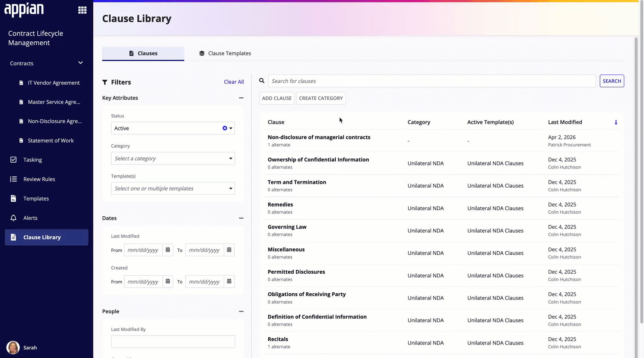This screenshot has width=644, height=358.
Task: Clear the Active status filter value
Action: tap(225, 128)
